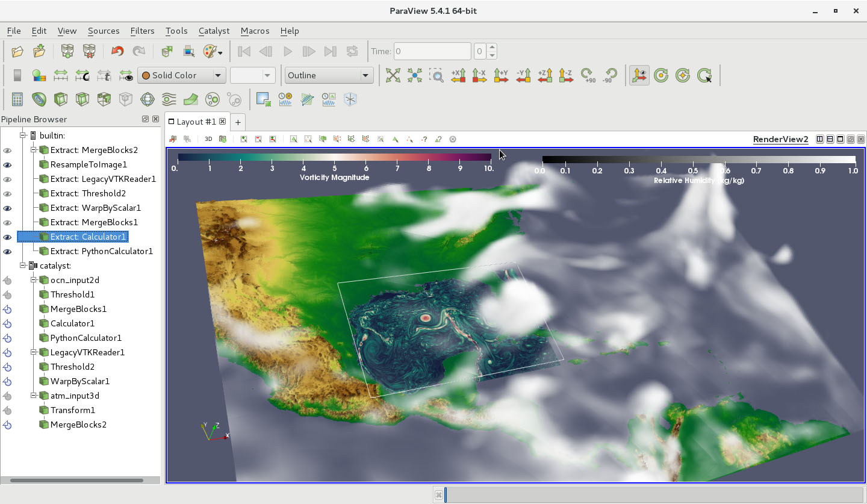Screen dimensions: 867x504
Task: Add a new layout tab with plus
Action: coord(238,122)
